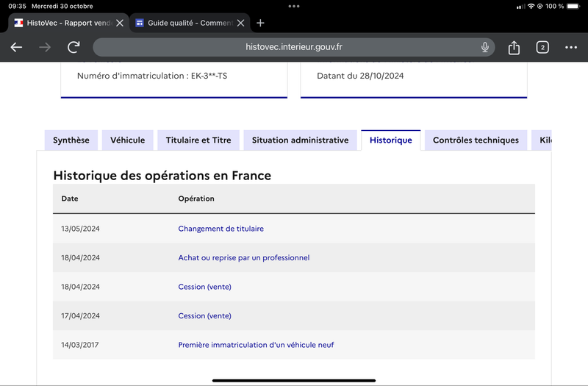The height and width of the screenshot is (386, 588).
Task: Tap the HistoVec tab favicon
Action: tap(19, 23)
